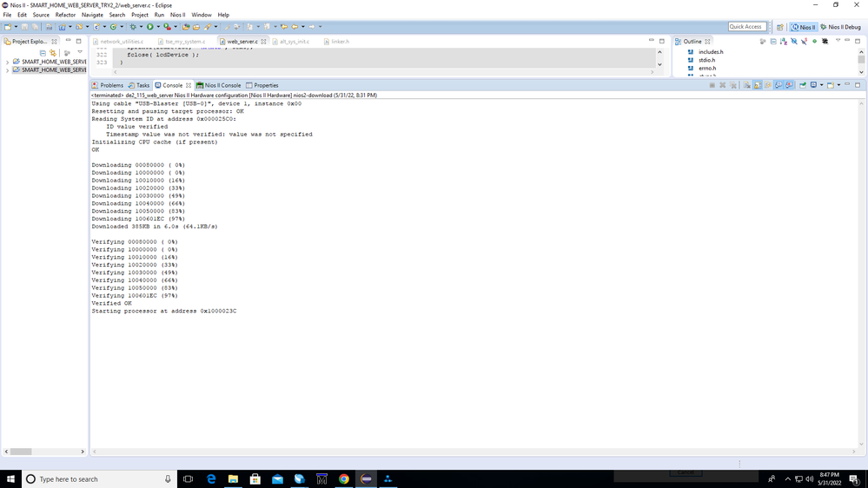Collapse all in Project Explorer
This screenshot has height=488, width=868.
coord(43,53)
